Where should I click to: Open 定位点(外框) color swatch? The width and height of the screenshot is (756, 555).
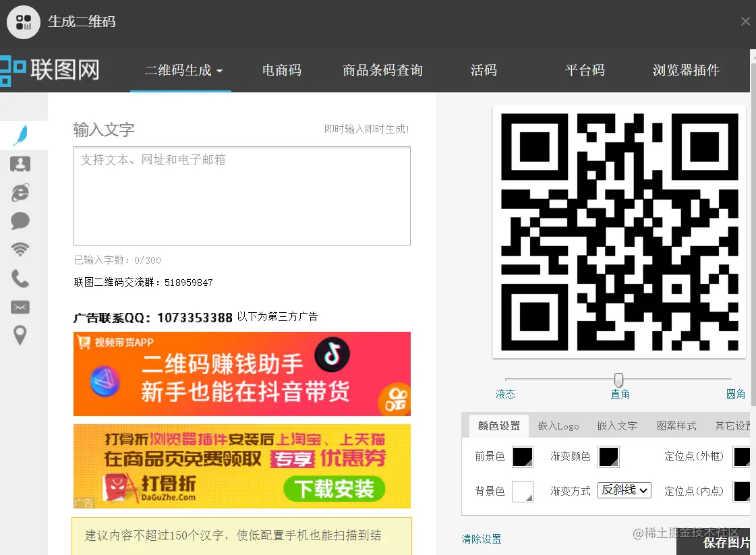(x=742, y=457)
